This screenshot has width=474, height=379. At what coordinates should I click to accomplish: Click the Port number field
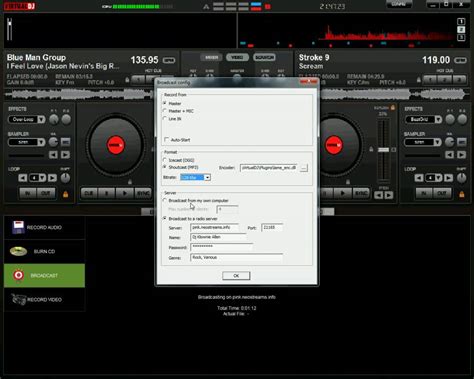click(x=272, y=228)
